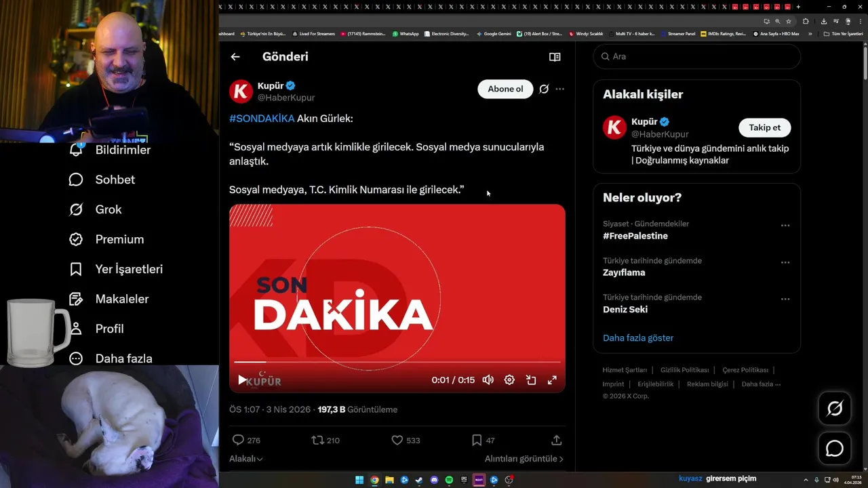This screenshot has height=488, width=868.
Task: Open File Explorer from the taskbar
Action: 389,480
